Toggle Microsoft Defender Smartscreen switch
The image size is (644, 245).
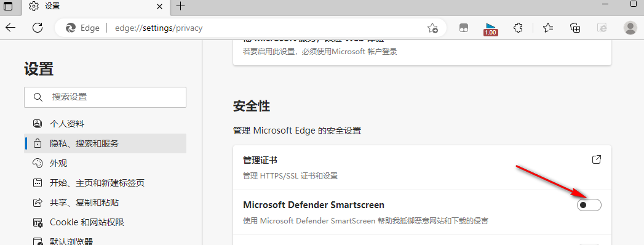click(589, 205)
